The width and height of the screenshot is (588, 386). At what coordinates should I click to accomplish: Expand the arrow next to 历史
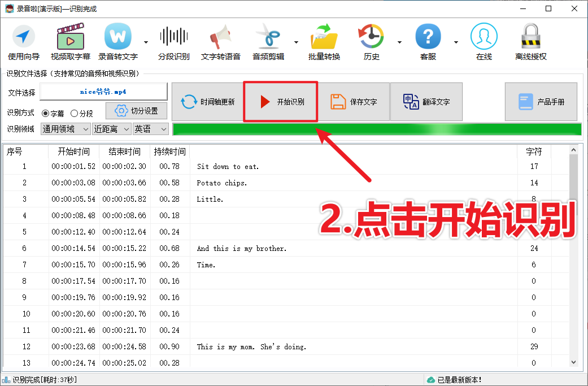click(x=399, y=42)
